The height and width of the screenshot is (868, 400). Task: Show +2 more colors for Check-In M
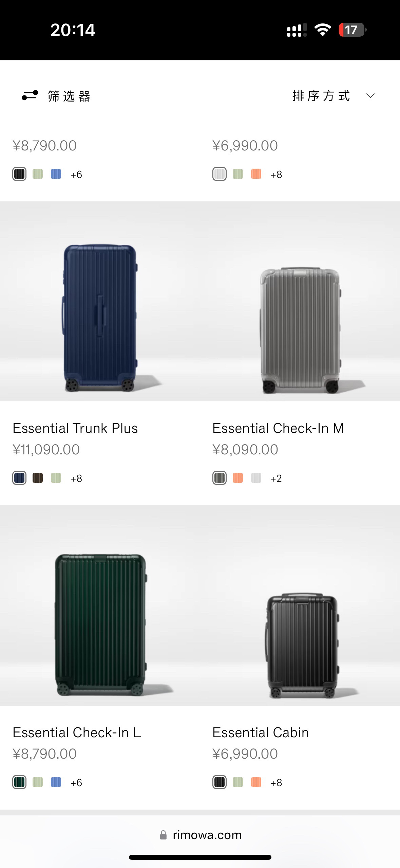coord(276,478)
